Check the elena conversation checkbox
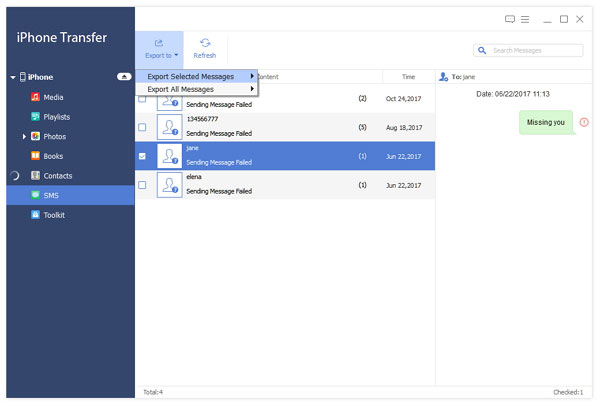The image size is (600, 406). pos(142,185)
